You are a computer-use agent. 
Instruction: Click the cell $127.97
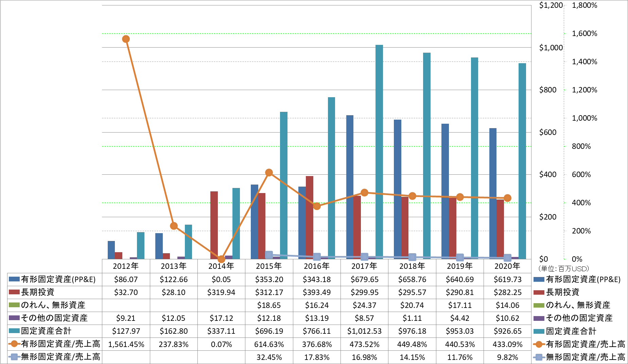[x=126, y=331]
